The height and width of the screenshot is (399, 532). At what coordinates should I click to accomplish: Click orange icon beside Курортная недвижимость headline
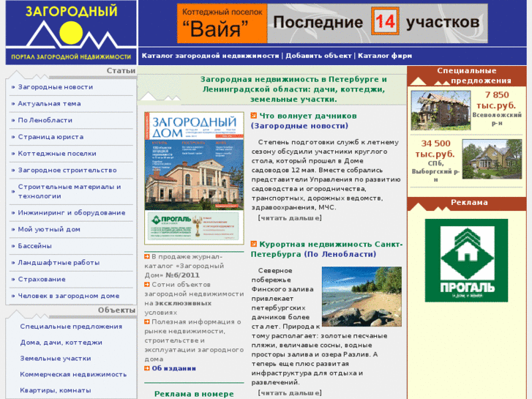253,244
